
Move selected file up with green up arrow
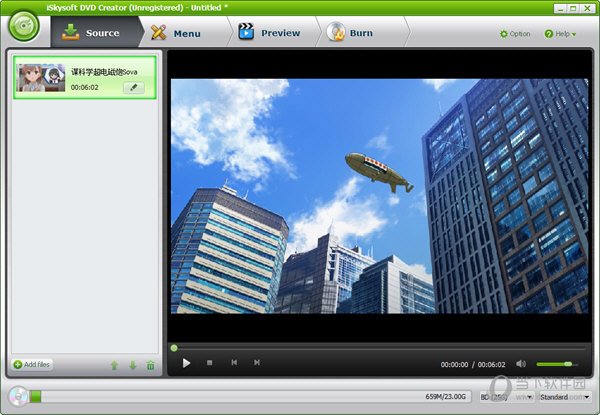pyautogui.click(x=114, y=365)
